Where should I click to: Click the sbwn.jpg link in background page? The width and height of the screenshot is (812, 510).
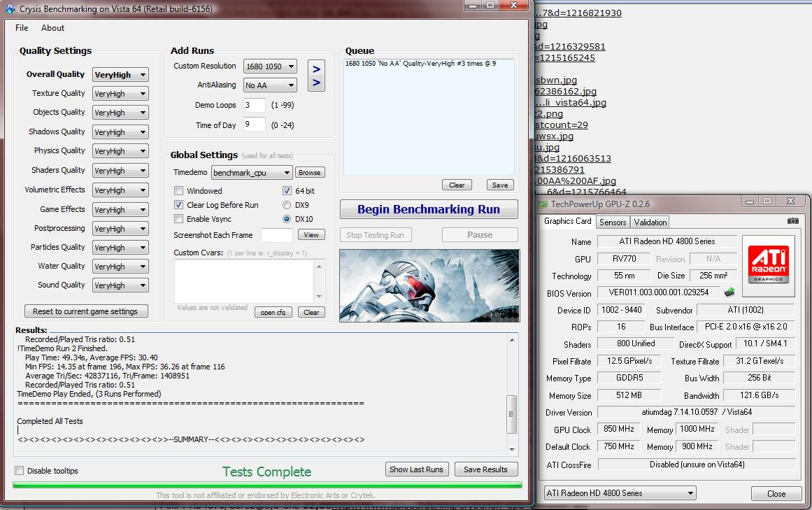(555, 80)
